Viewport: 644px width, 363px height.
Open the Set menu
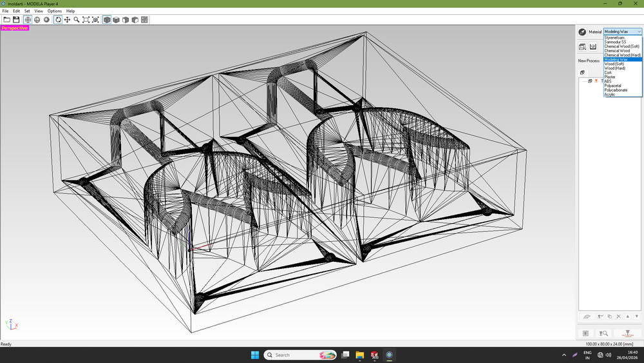tap(27, 11)
